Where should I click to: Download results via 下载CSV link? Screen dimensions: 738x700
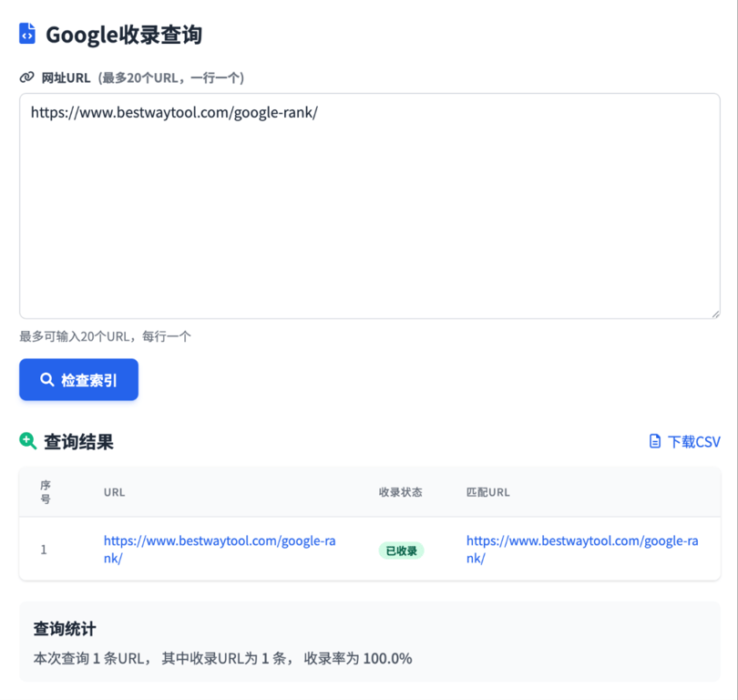685,441
